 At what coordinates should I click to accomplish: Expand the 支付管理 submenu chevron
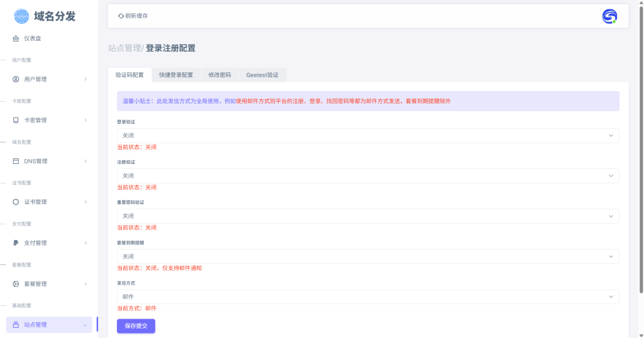[86, 243]
